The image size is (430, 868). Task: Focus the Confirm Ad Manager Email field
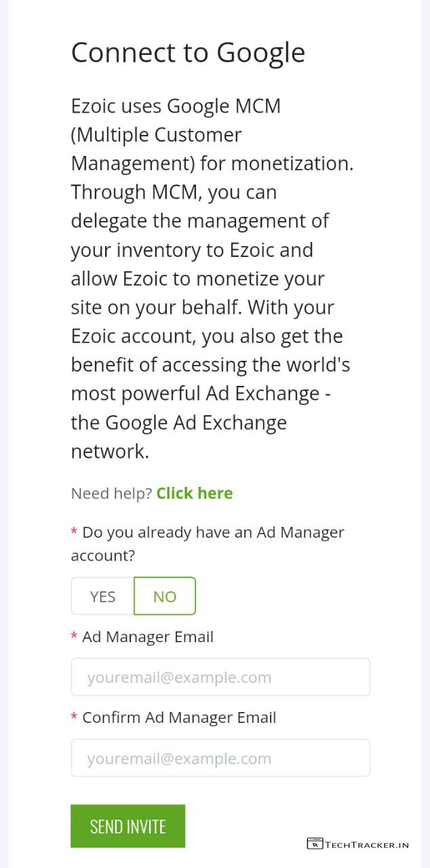220,757
